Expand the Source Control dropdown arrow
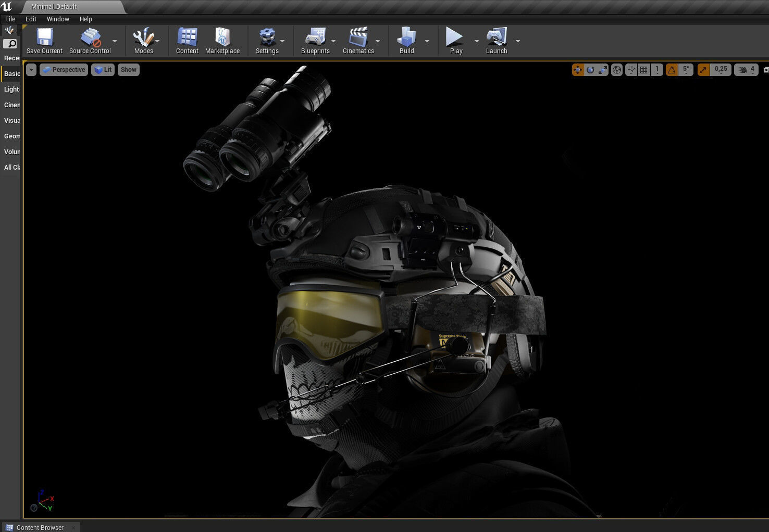Screen dimensions: 769x532 coord(115,41)
